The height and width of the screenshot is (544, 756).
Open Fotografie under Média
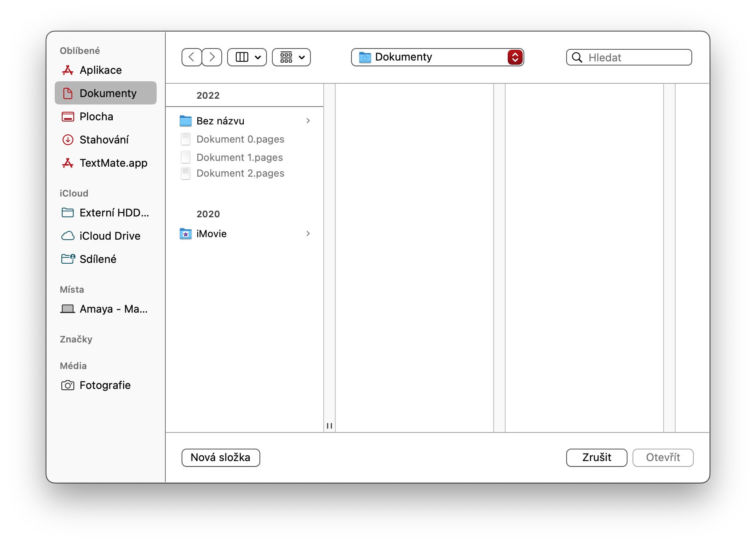105,385
